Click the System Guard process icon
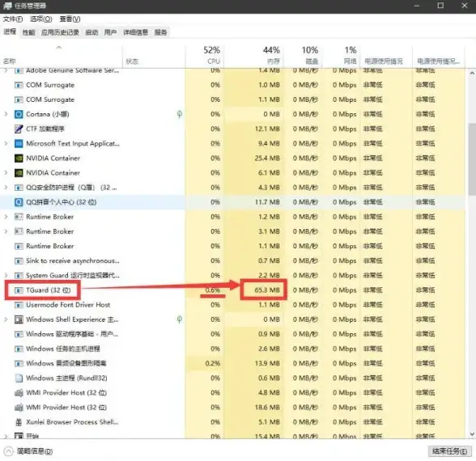 point(19,276)
